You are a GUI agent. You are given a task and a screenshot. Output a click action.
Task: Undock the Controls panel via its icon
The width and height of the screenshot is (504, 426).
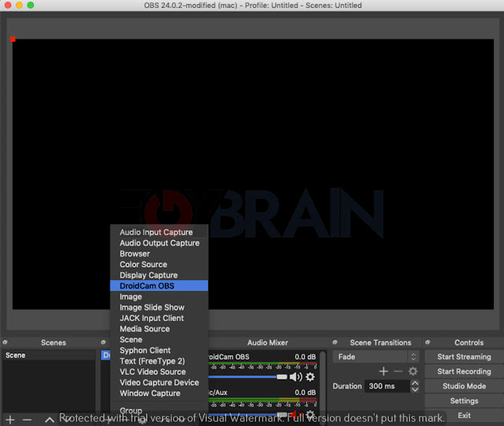point(427,342)
